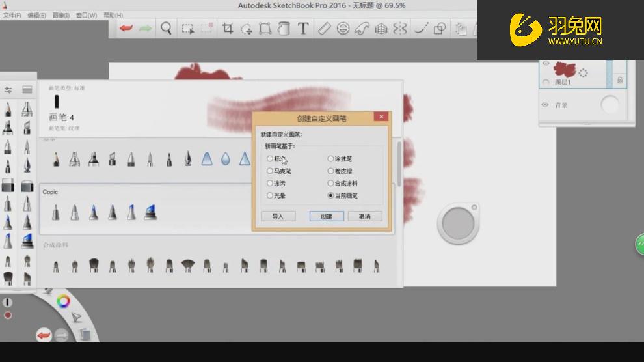Select the Text tool
644x362 pixels.
pyautogui.click(x=303, y=29)
